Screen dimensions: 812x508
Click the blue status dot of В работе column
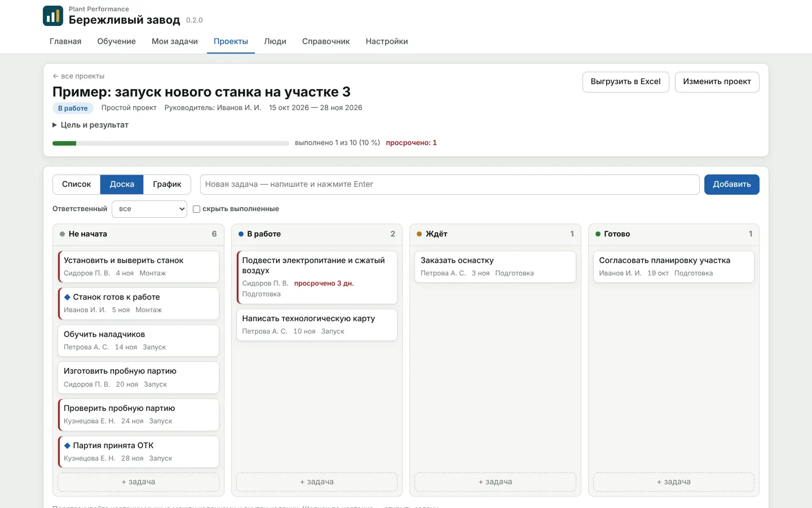tap(241, 234)
